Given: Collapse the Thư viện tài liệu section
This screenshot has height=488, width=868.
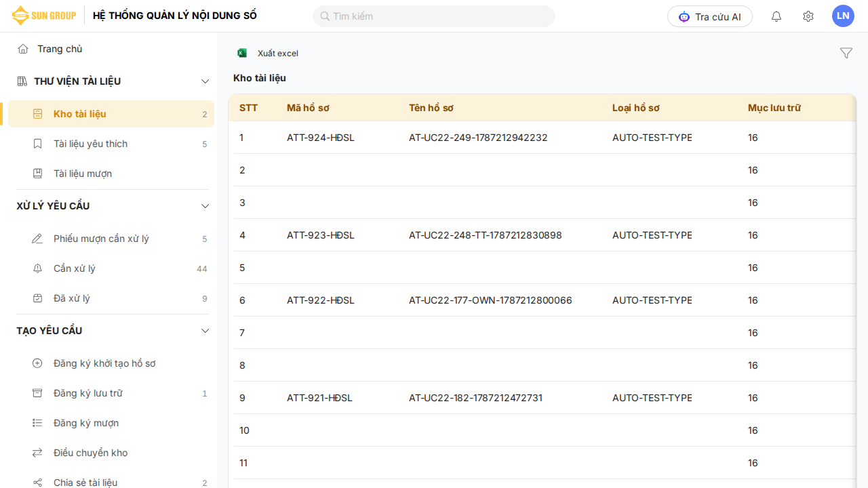Looking at the screenshot, I should coord(205,81).
